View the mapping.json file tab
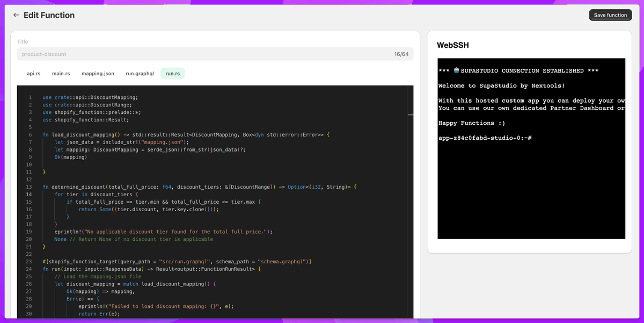 click(98, 74)
